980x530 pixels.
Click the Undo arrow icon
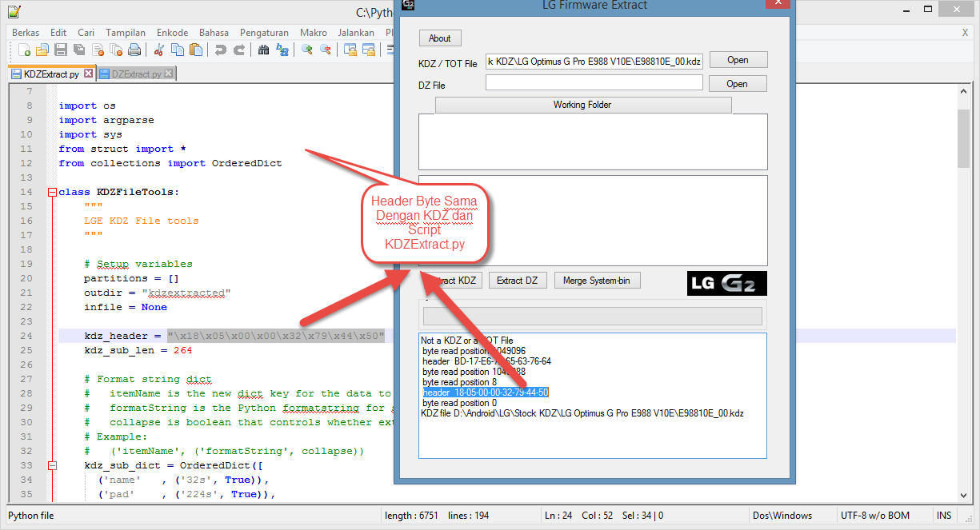coord(220,50)
